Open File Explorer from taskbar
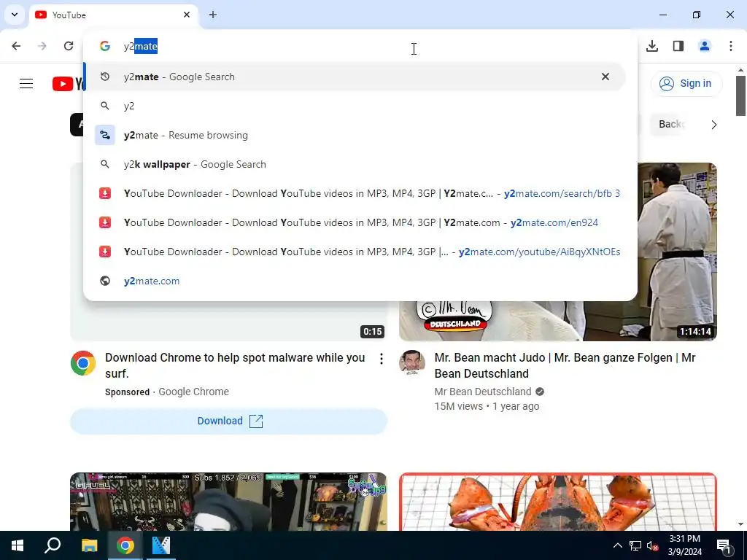 [89, 545]
